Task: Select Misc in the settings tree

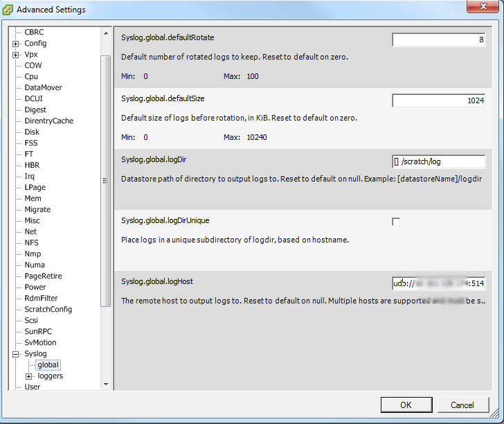Action: click(x=32, y=221)
